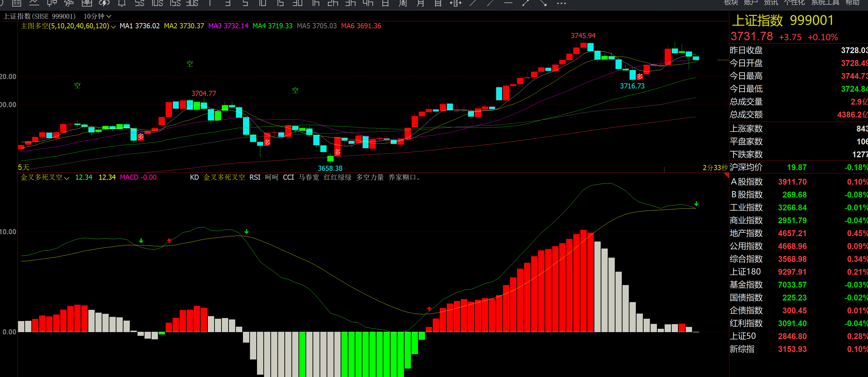Select the 红利指数 row
Screen dimensions: 868x377
[x=799, y=323]
